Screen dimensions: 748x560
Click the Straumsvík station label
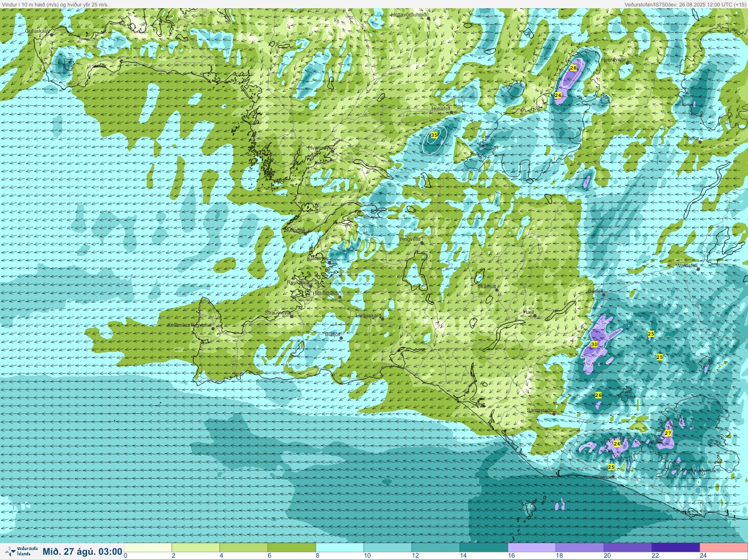[x=277, y=313]
